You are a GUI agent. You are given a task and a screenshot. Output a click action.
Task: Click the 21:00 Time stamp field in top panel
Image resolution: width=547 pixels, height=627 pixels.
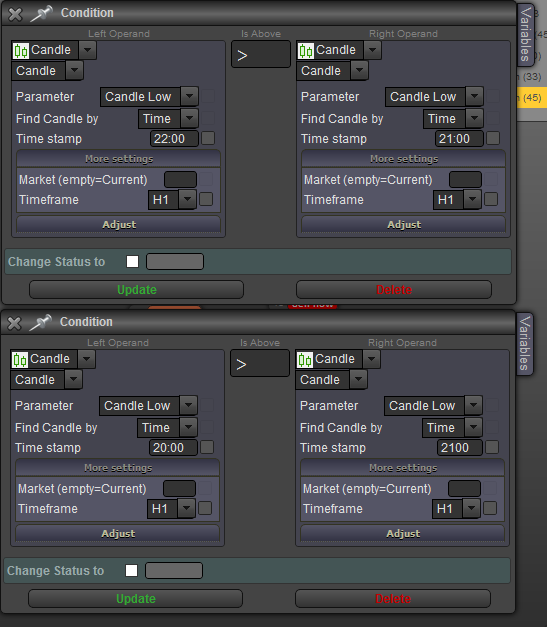(x=459, y=139)
